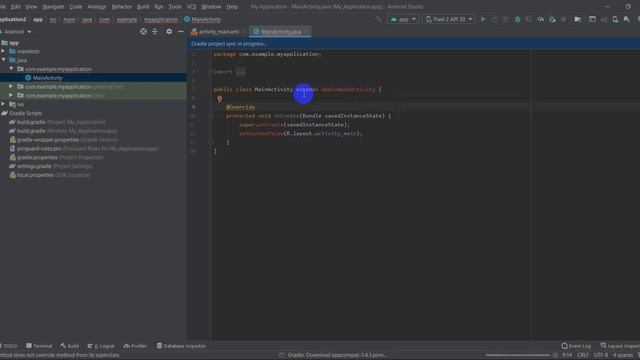Open the Pixel 2 API 30 device dropdown
Screen dimensions: 640x360
449,19
